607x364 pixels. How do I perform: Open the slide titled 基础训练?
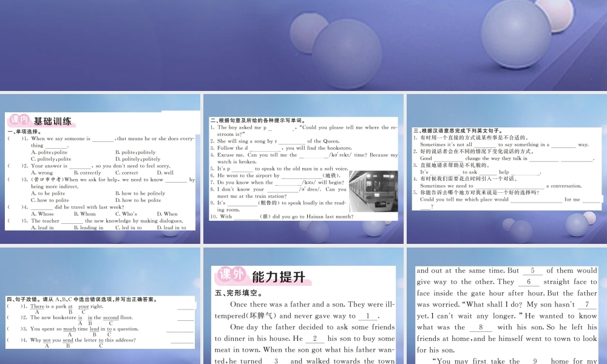(x=100, y=169)
